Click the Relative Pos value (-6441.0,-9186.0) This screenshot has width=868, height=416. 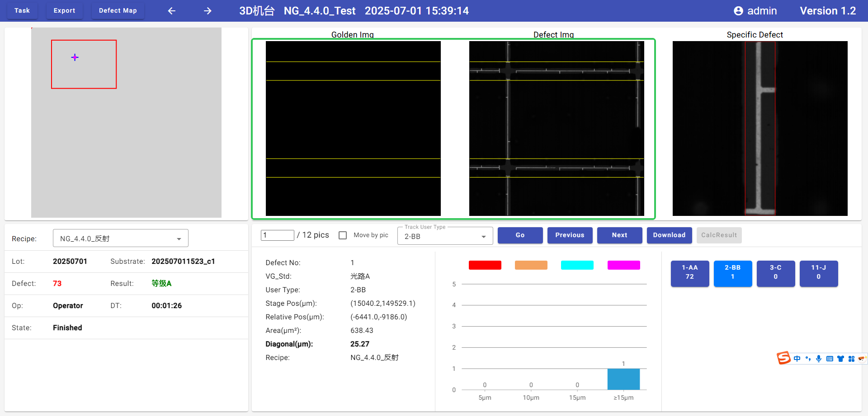pos(379,317)
